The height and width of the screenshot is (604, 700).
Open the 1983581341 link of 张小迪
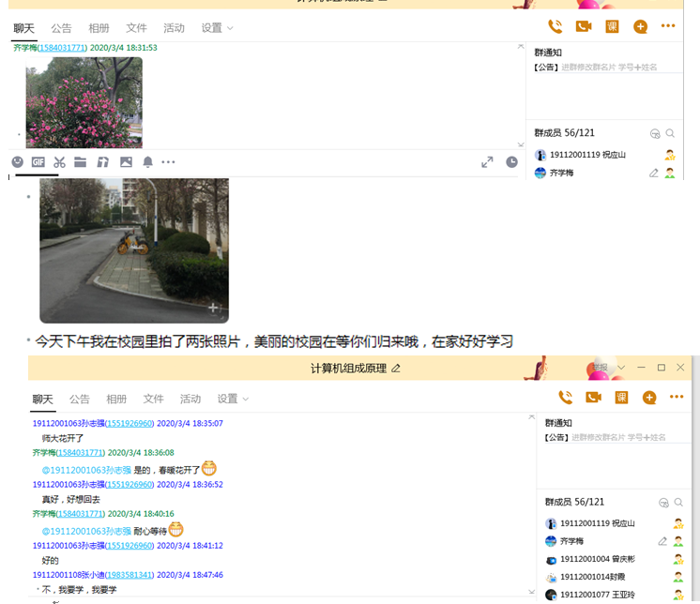(x=129, y=575)
